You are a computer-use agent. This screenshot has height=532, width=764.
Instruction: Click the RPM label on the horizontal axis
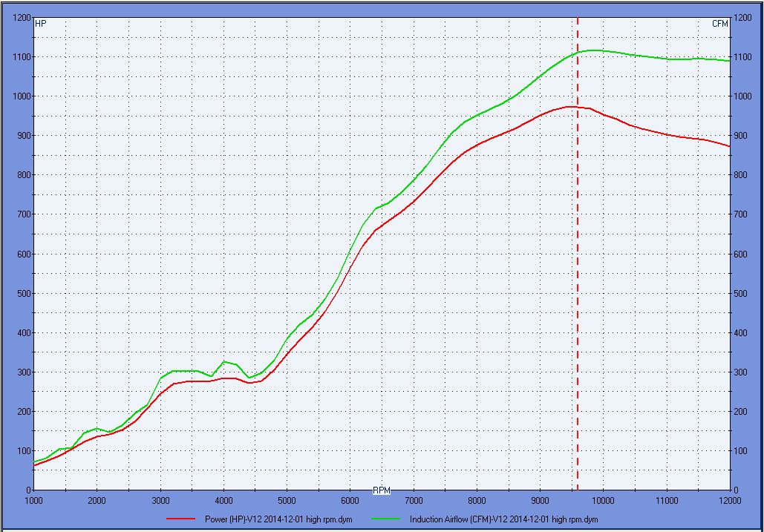(382, 490)
